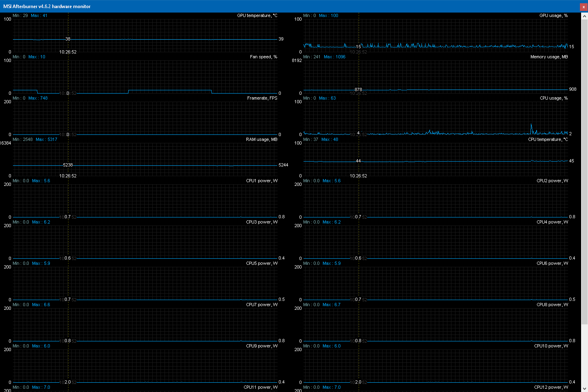Screen dimensions: 588x392
Task: Click the '16384' RAM usage axis value
Action: 6,143
